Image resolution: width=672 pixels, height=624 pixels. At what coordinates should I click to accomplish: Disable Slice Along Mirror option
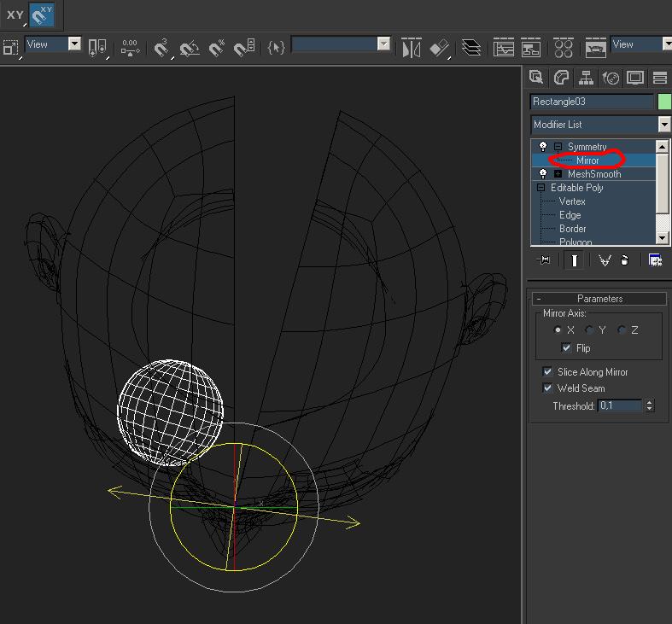coord(548,372)
